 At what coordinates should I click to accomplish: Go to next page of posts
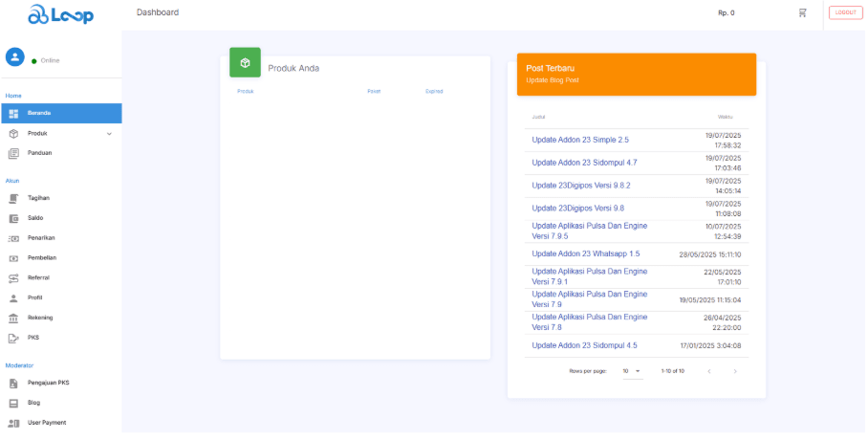pos(735,370)
